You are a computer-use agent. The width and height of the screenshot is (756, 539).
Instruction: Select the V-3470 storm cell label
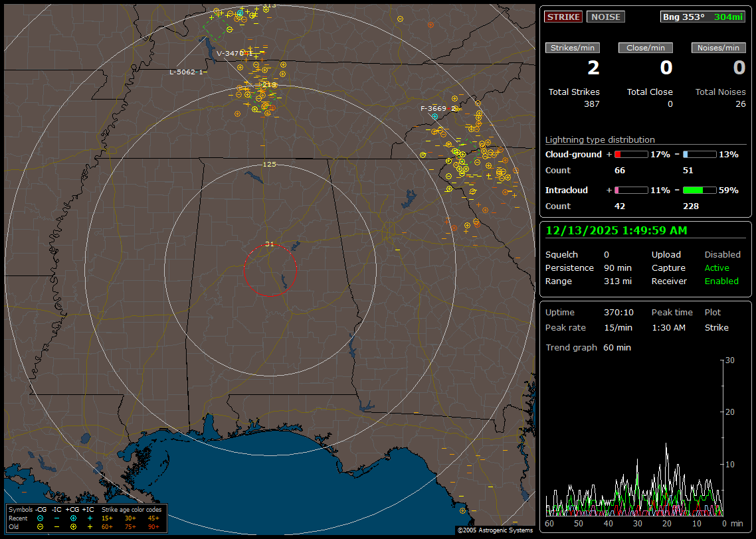tap(231, 53)
